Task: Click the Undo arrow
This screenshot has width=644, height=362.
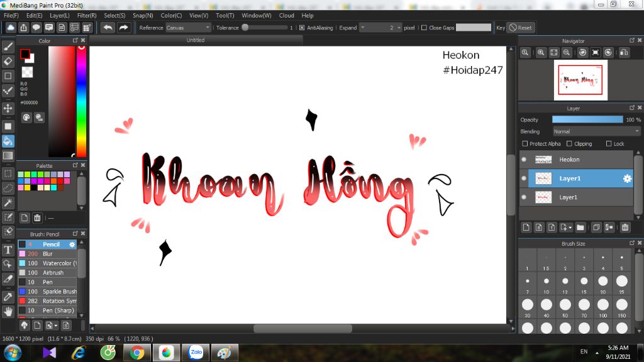Action: coord(108,28)
